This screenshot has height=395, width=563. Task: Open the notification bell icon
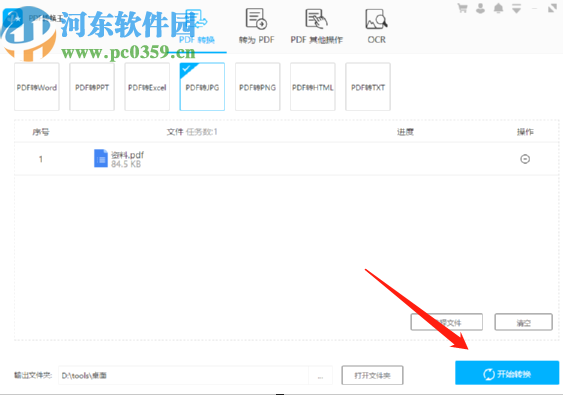point(498,8)
